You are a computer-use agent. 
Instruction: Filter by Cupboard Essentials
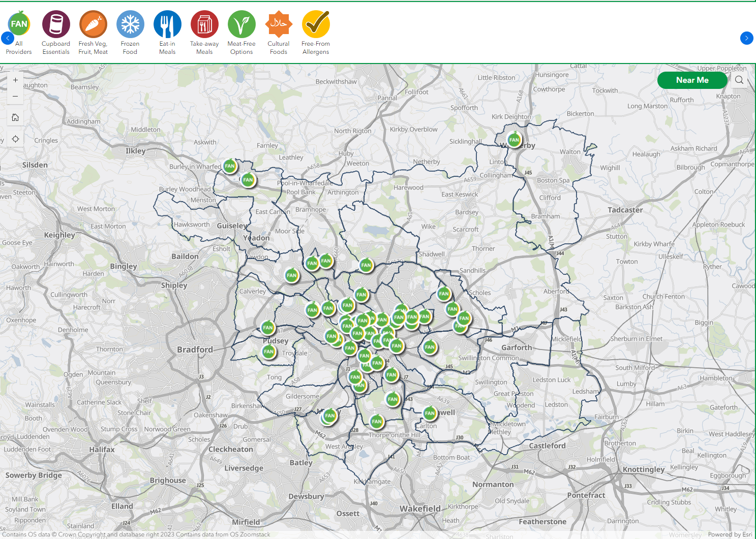pyautogui.click(x=56, y=24)
